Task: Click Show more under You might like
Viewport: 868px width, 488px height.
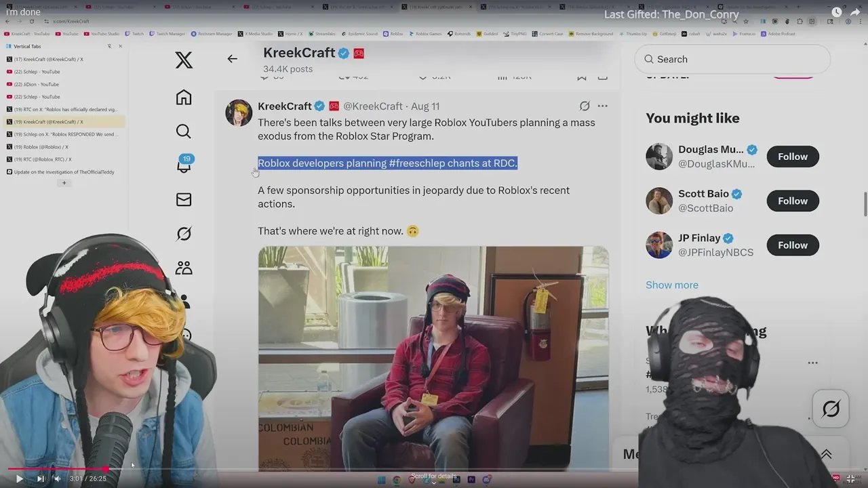Action: pos(672,285)
